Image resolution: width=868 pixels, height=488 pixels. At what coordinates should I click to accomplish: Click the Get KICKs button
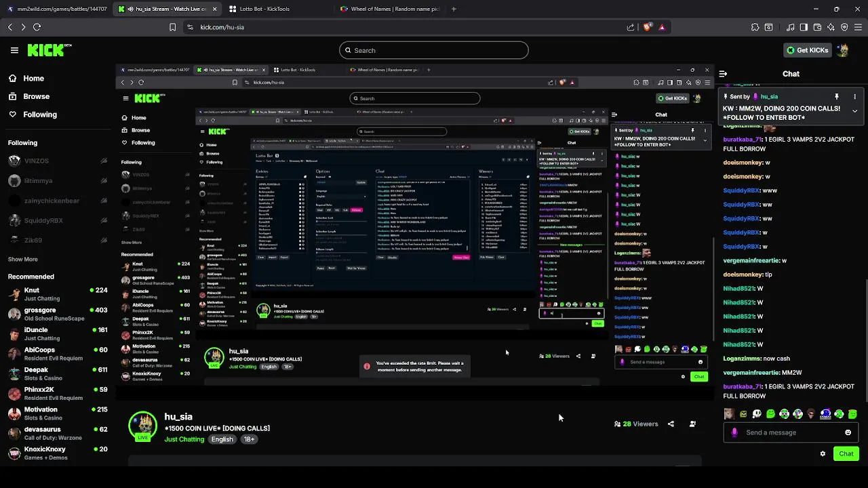point(807,50)
